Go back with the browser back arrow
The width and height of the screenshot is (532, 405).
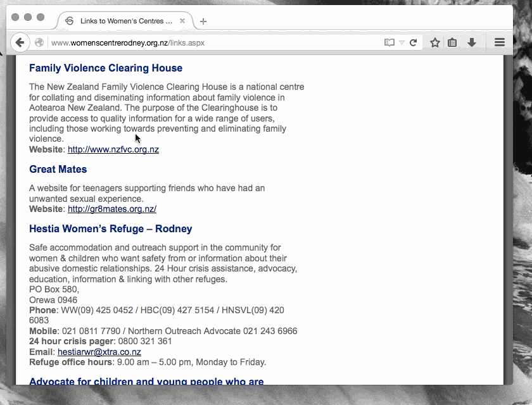pyautogui.click(x=20, y=42)
